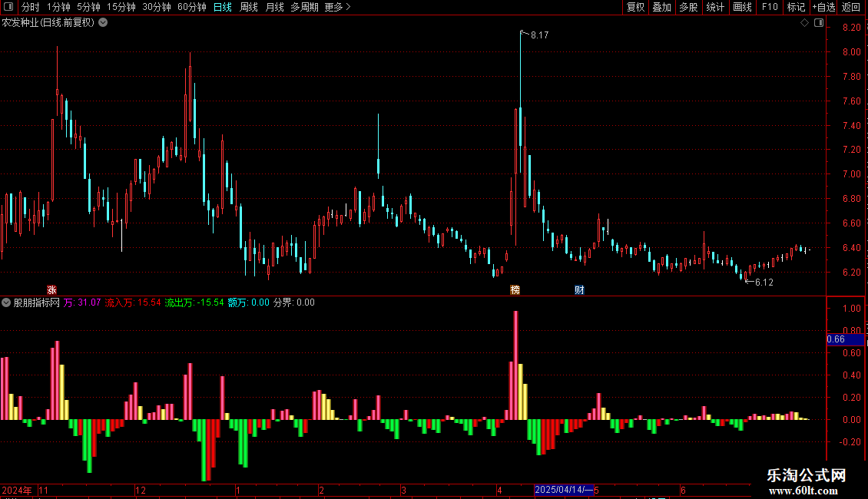868x499 pixels.
Task: Open indicator dropdown beside 股朋指标网
Action: 6,302
